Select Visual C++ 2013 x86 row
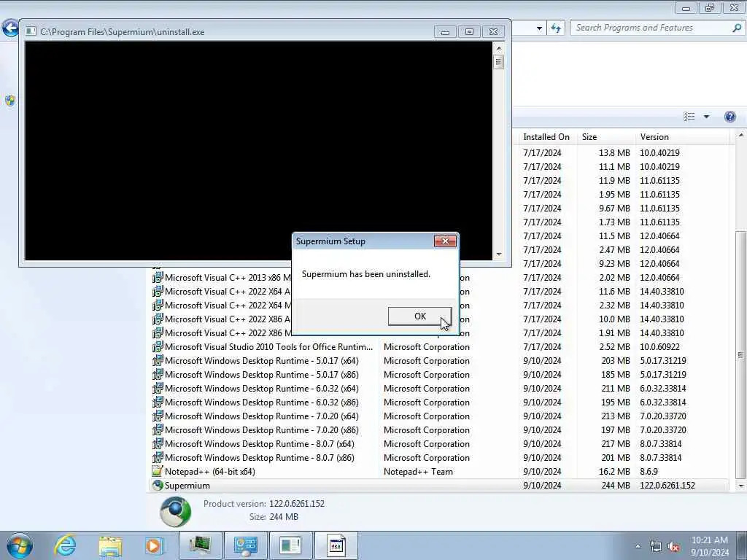 pos(438,278)
